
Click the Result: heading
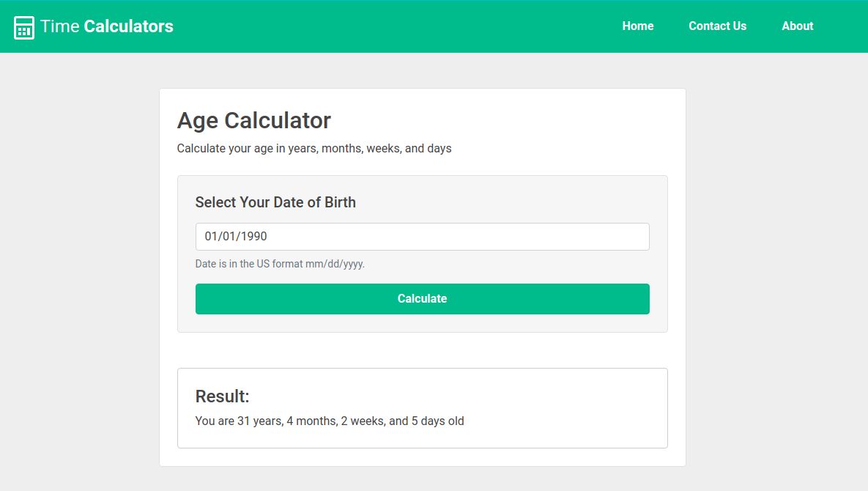pos(222,396)
